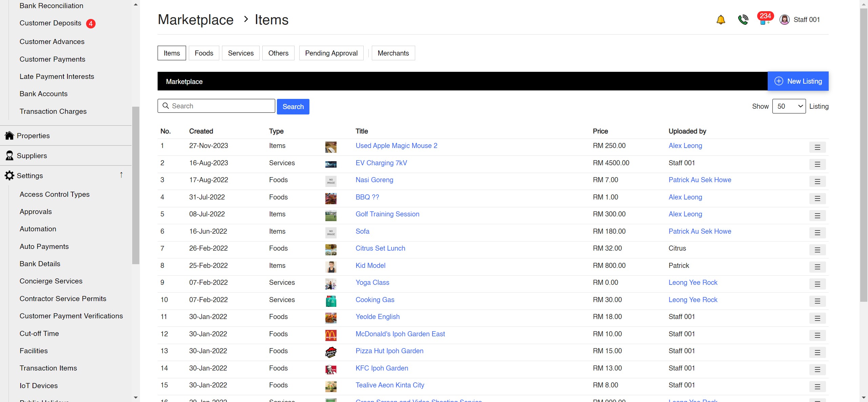Open the action menu for KFC Ipoh Garden

point(818,369)
